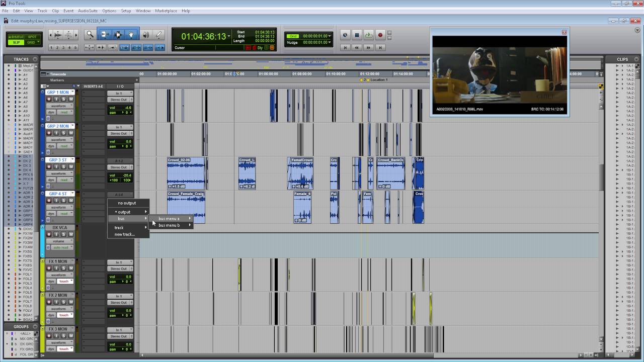
Task: Click the CLIPS list header
Action: click(x=622, y=59)
